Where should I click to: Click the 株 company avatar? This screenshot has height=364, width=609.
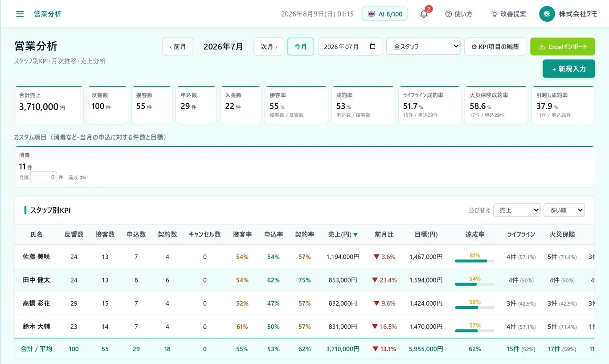pyautogui.click(x=547, y=14)
